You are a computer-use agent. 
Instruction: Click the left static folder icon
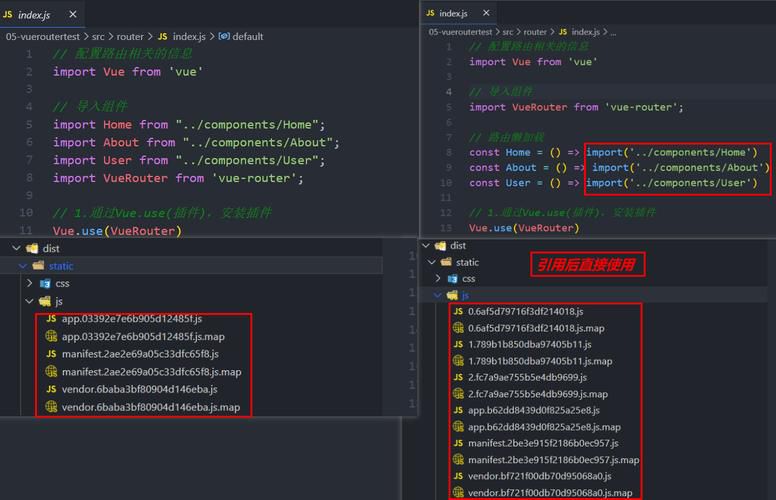[39, 266]
